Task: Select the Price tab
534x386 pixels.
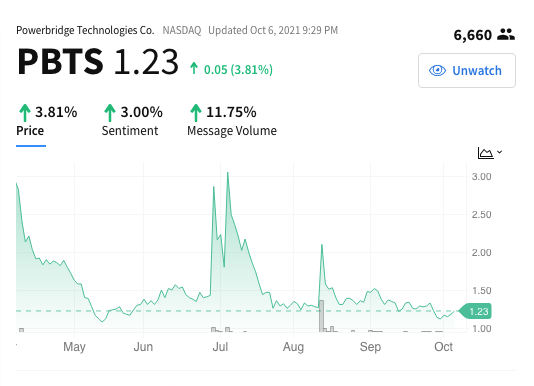Action: [x=30, y=131]
